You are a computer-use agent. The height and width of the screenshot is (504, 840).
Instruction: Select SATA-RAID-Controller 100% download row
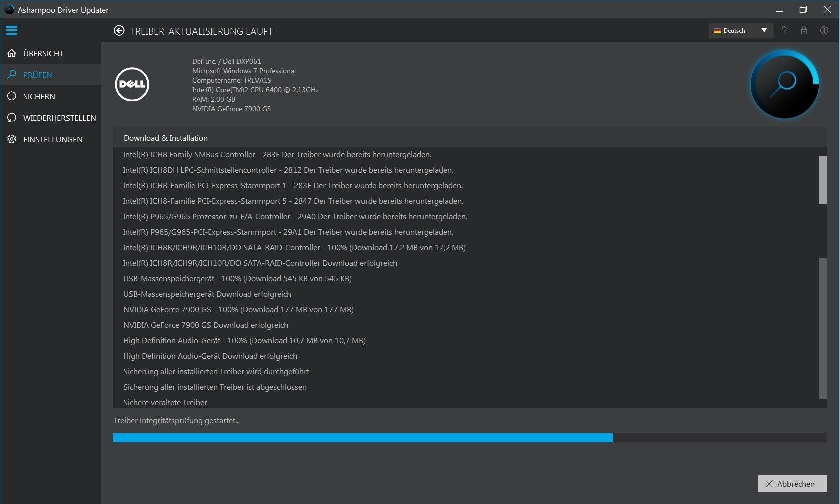(x=294, y=248)
